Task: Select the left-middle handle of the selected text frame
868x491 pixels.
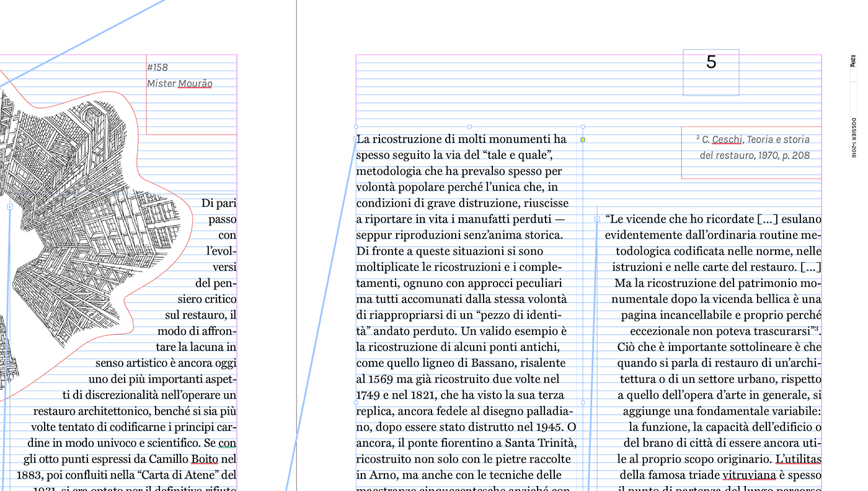Action: (356, 402)
